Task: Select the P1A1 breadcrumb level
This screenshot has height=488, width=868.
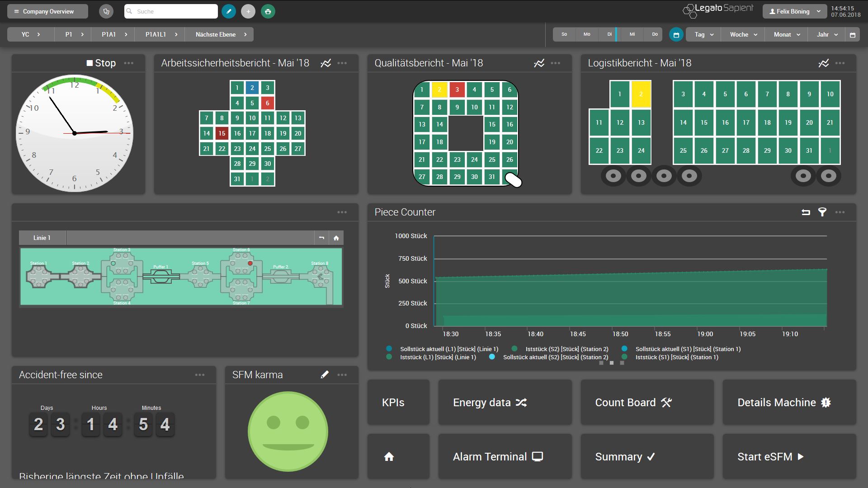Action: coord(113,34)
